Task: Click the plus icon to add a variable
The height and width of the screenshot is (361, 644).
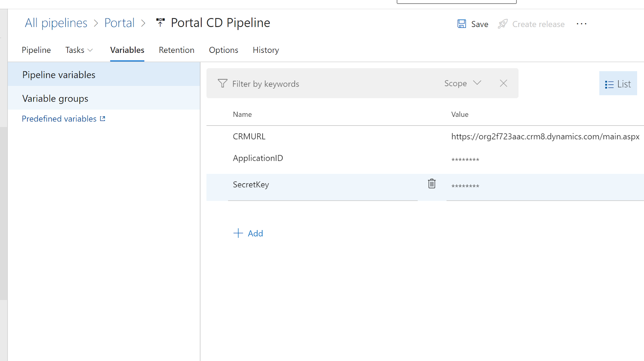Action: [x=238, y=233]
